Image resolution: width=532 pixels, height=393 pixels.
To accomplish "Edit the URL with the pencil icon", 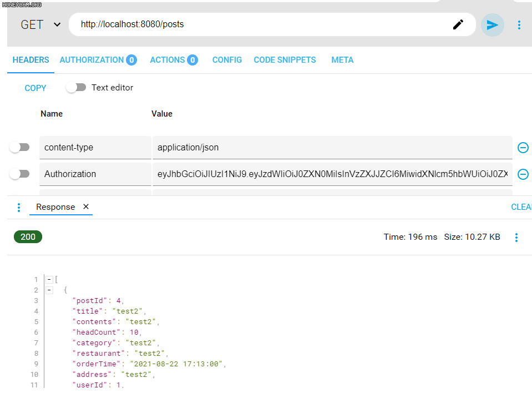I will 458,24.
